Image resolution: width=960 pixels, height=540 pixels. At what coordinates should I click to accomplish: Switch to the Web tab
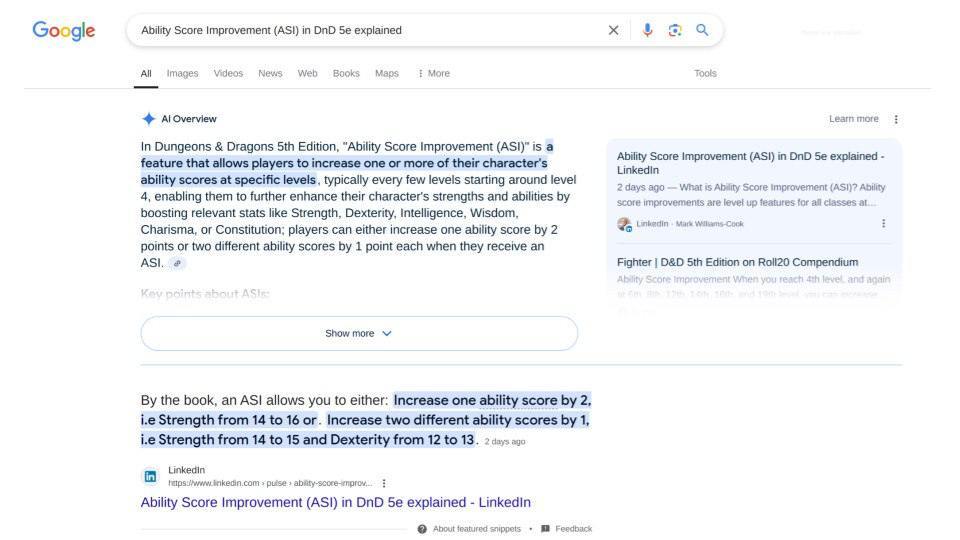(307, 73)
